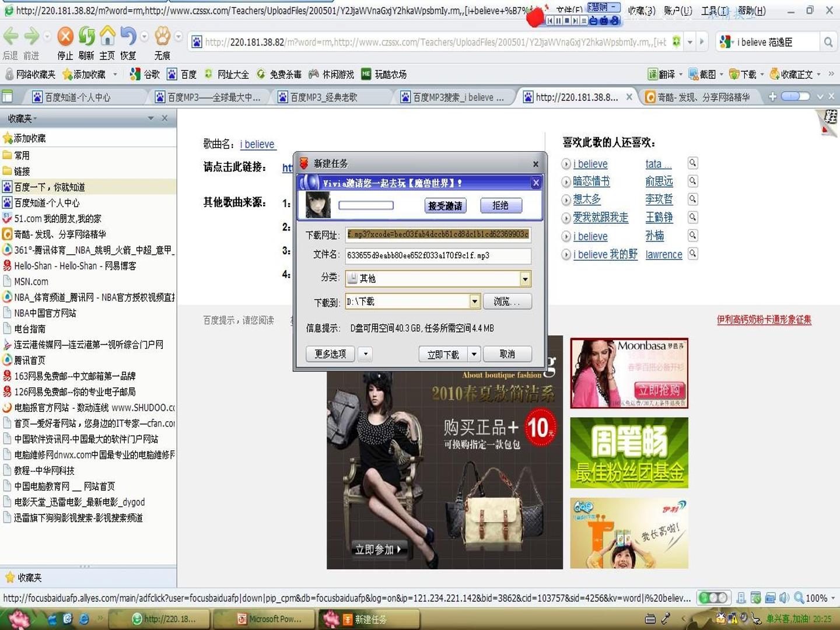This screenshot has height=630, width=840.
Task: Click magnifier icon beside tata song
Action: (x=692, y=163)
